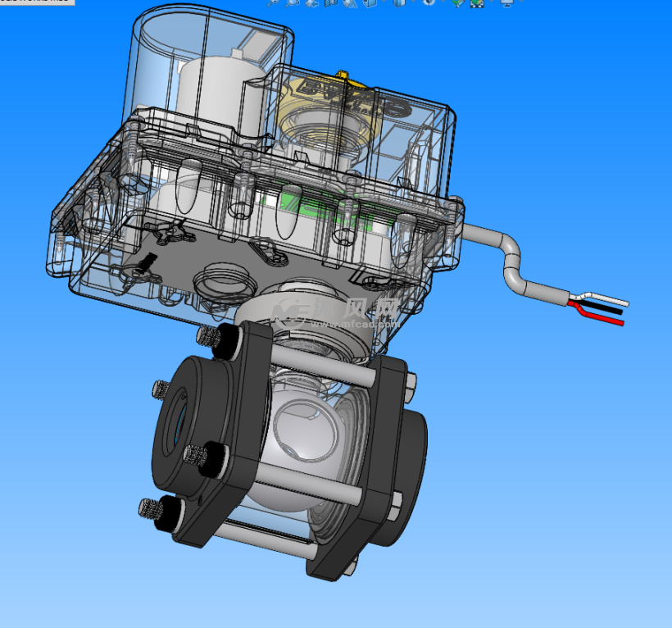Switch to the SOLIDWORKS MBD tab

(37, 2)
